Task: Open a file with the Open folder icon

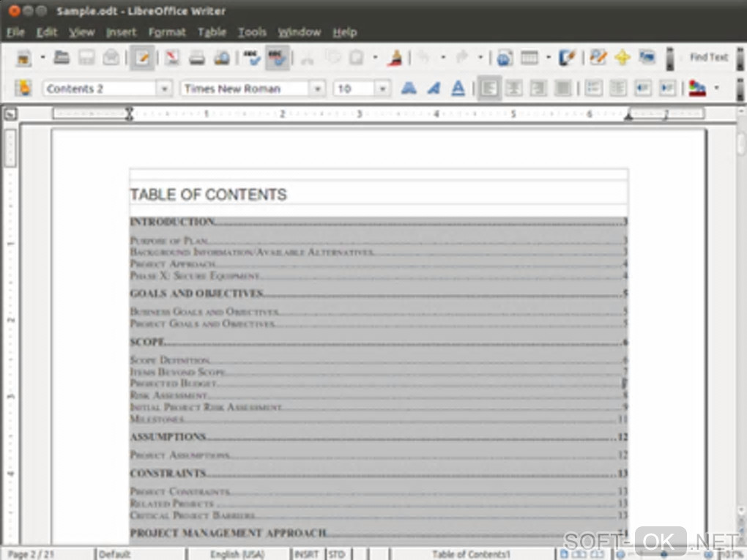Action: 61,58
